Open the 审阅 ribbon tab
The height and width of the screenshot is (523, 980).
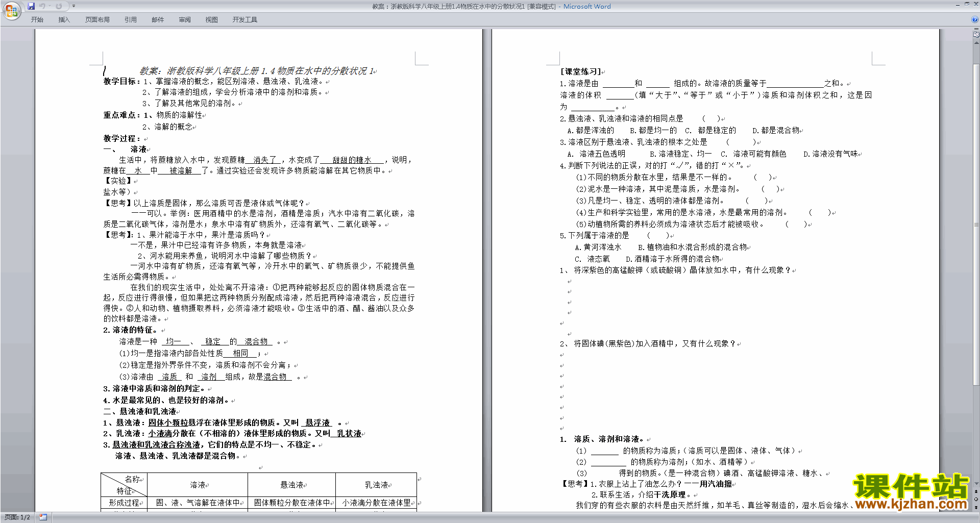pos(185,20)
